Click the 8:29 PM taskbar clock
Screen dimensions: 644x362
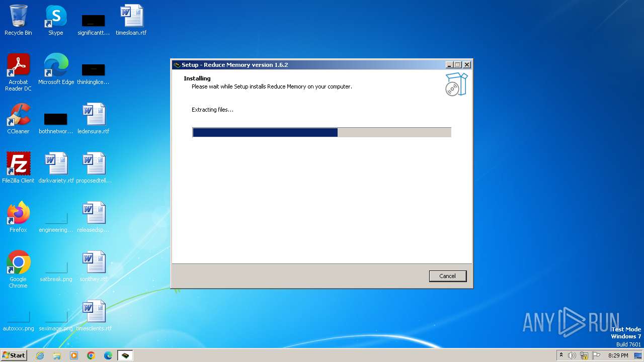tap(618, 355)
